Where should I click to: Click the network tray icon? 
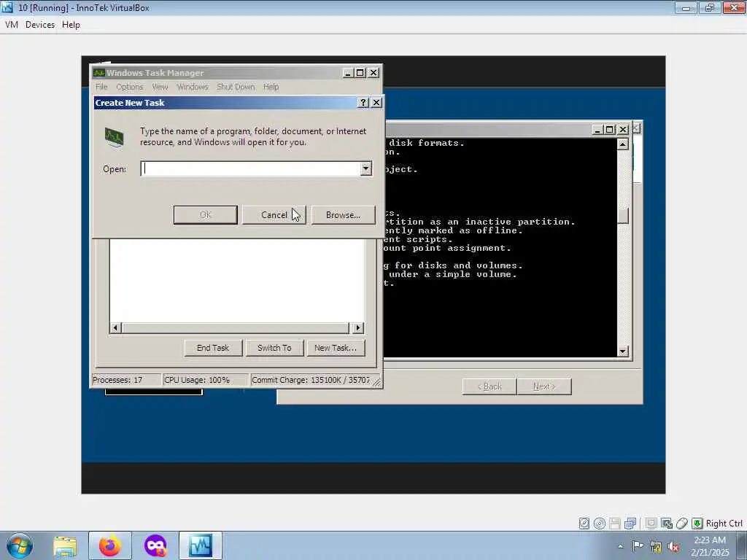point(656,547)
